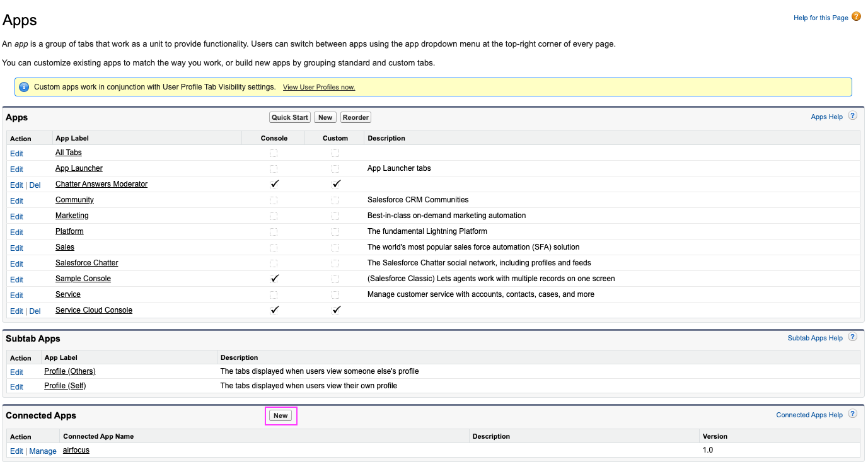Open the Connected Apps Help link
The image size is (868, 474).
tap(809, 415)
